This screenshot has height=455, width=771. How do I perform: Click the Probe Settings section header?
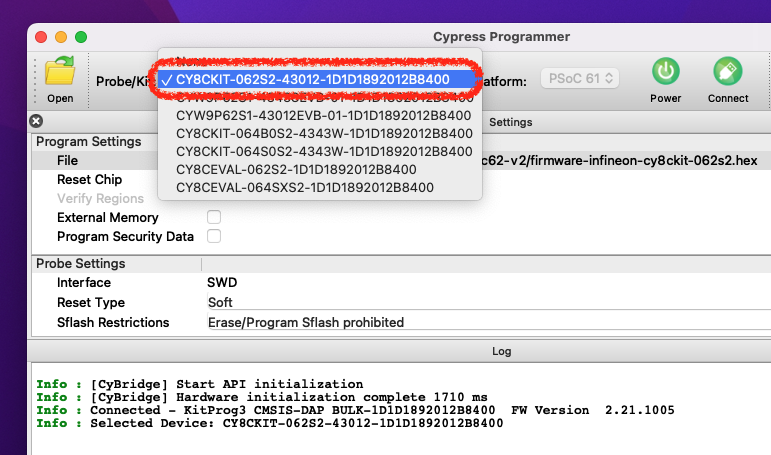point(81,264)
